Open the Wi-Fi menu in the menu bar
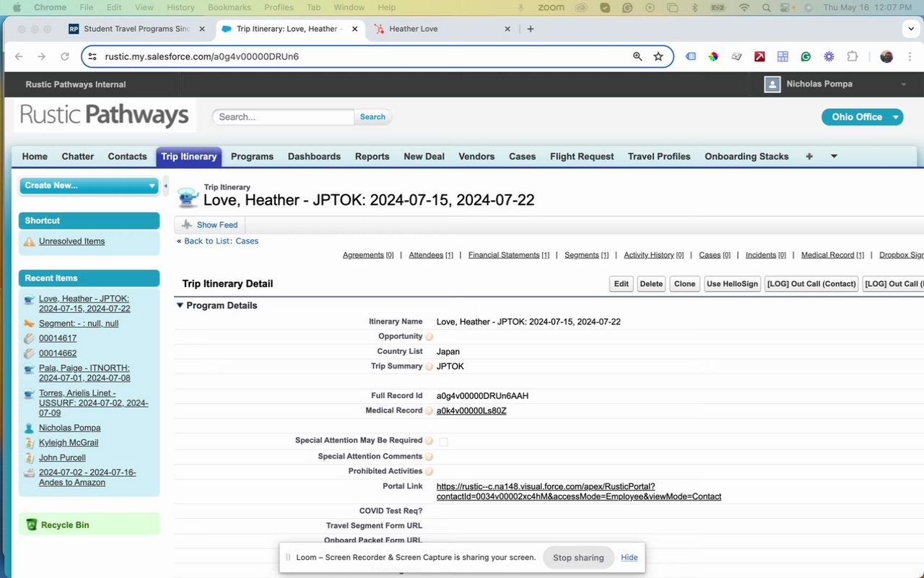Image resolution: width=924 pixels, height=578 pixels. click(x=744, y=7)
